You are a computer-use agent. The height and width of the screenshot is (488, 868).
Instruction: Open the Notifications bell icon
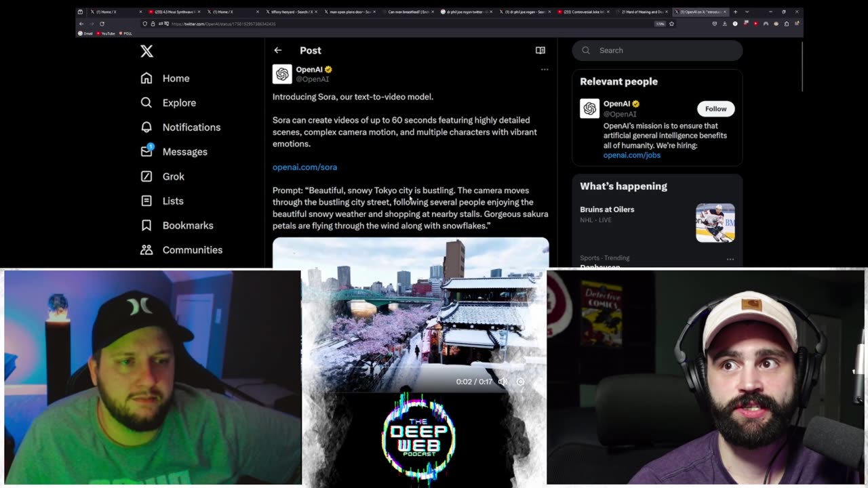(146, 127)
